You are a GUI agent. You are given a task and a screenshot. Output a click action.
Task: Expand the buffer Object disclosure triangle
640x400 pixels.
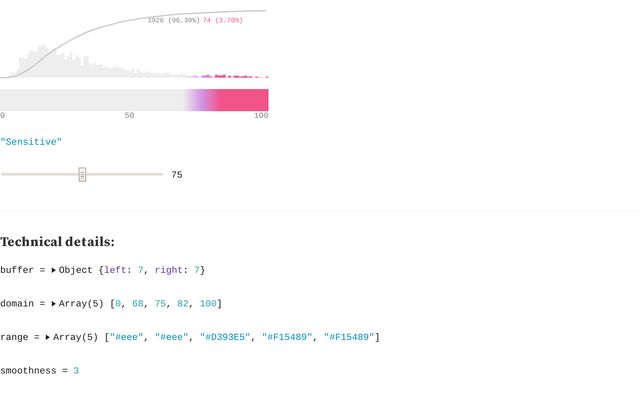coord(53,270)
